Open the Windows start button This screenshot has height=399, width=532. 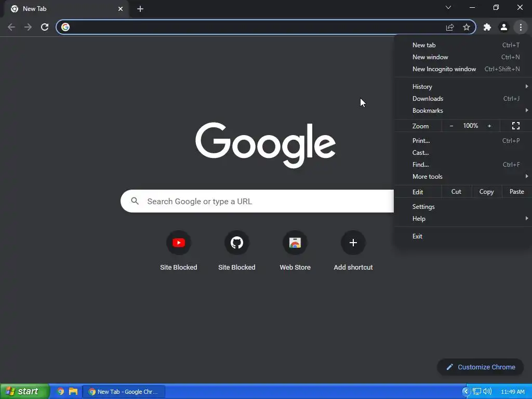point(24,392)
